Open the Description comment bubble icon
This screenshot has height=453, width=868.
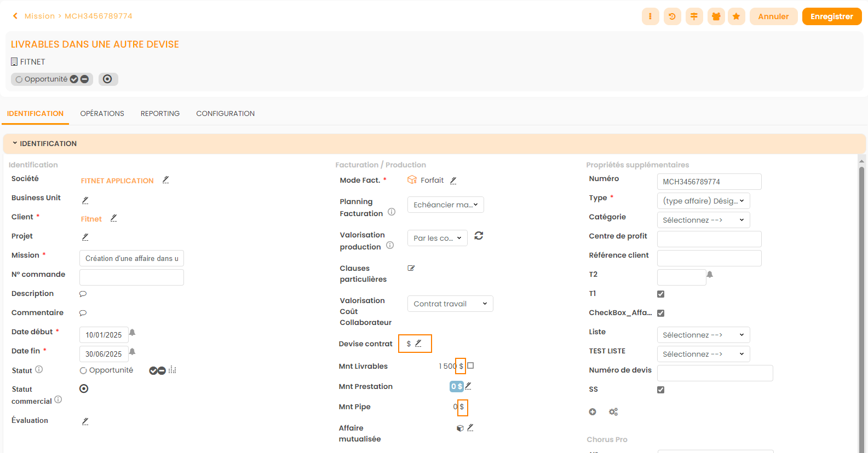(83, 294)
